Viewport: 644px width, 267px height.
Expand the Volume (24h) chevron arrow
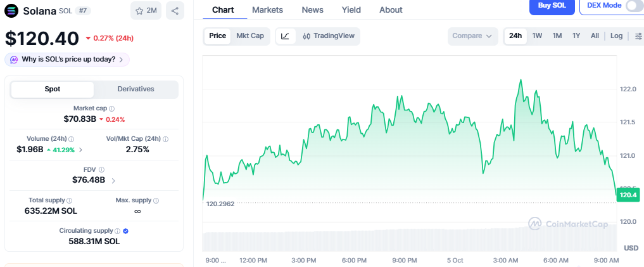pos(80,150)
